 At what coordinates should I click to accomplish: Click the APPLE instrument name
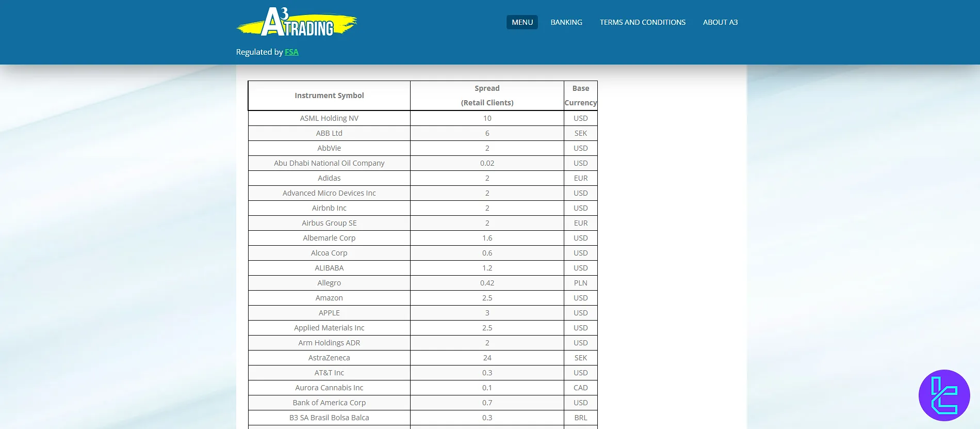pyautogui.click(x=329, y=313)
